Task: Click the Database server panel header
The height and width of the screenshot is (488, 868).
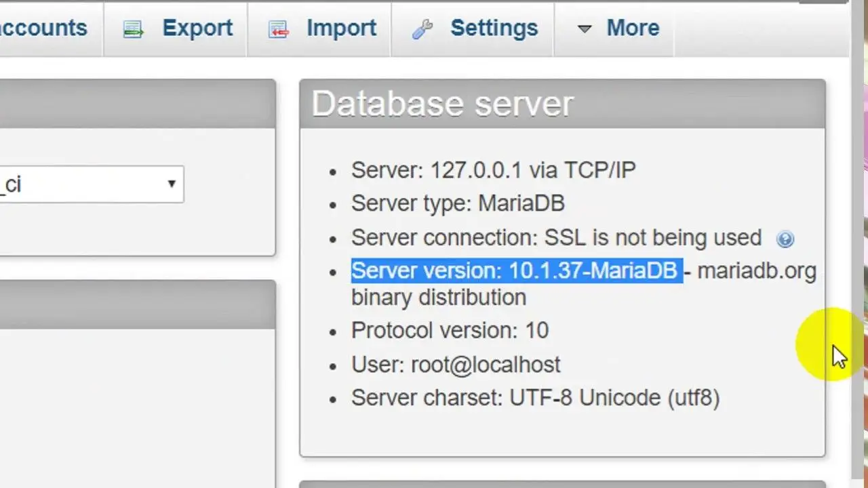Action: 442,103
